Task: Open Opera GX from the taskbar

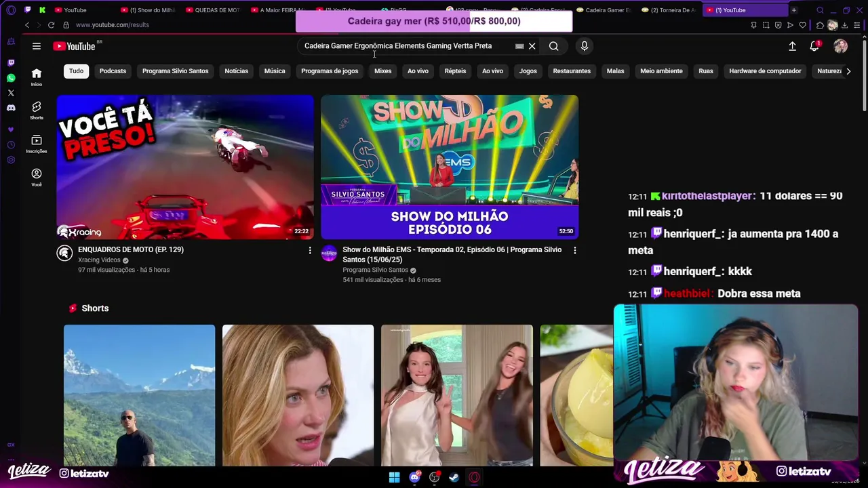Action: 474,477
